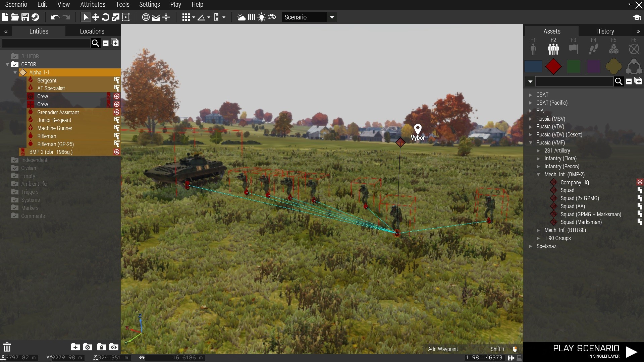
Task: Click the Save scenario floppy icon
Action: 25,17
